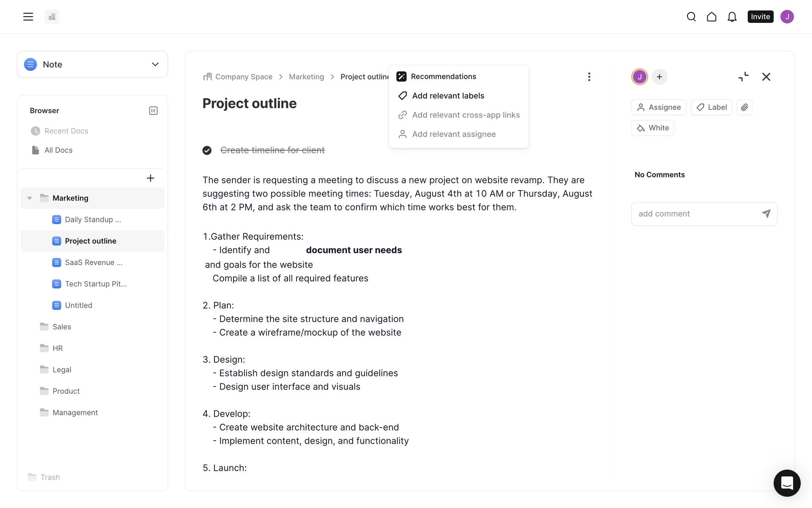Open the three-dot document options menu
This screenshot has height=508, width=812.
589,77
